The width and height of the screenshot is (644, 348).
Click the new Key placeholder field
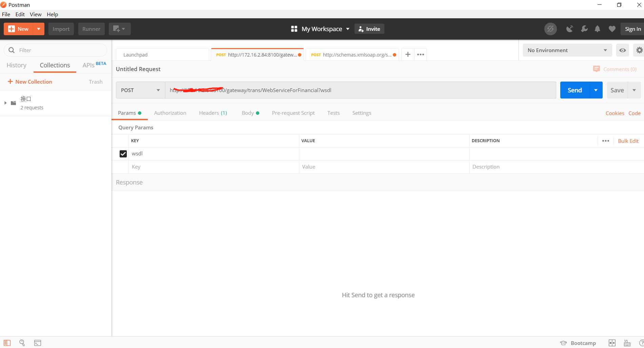coord(214,167)
